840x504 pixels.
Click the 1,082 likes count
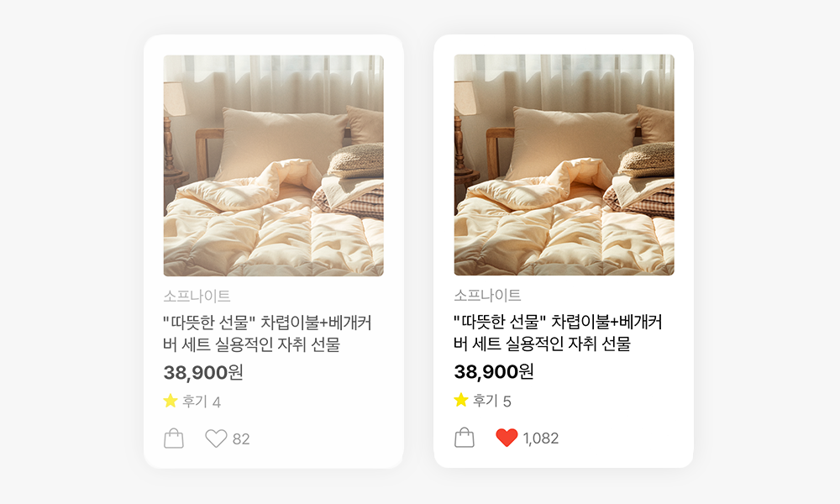540,438
